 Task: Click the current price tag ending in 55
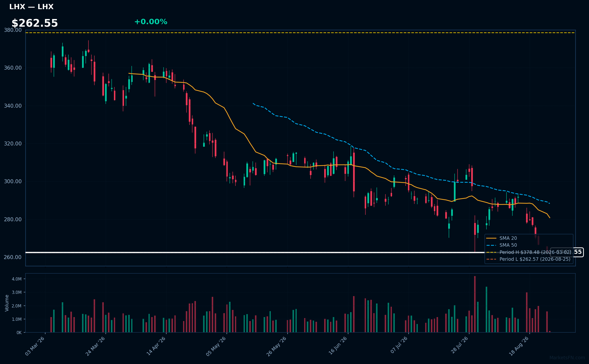click(567, 252)
